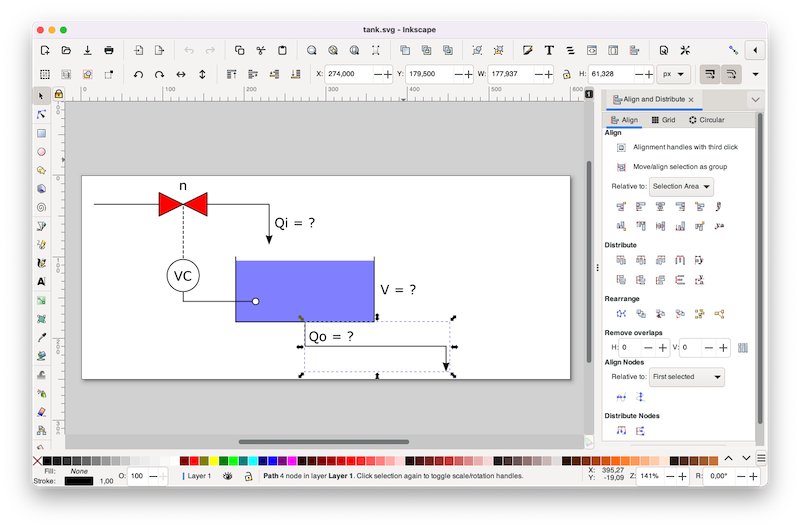Viewport: 800px width, 529px height.
Task: Close the Align and Distribute panel tab
Action: (x=691, y=100)
